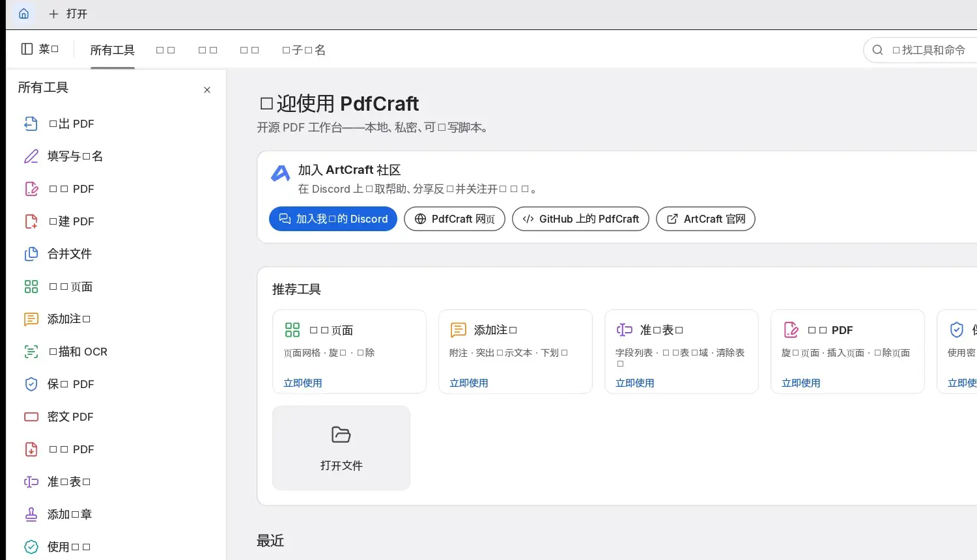Click 立即使用 on the edit PDF recommended card
This screenshot has height=560, width=977.
(801, 383)
